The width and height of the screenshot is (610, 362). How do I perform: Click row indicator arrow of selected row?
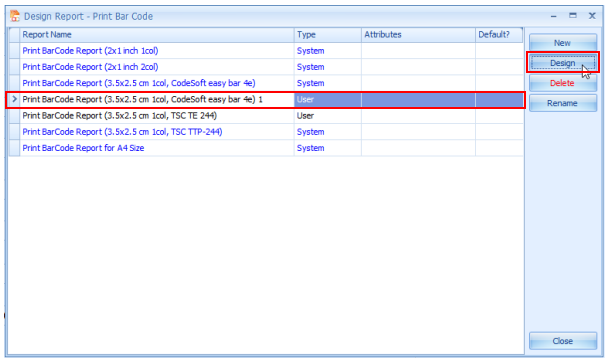pyautogui.click(x=14, y=99)
